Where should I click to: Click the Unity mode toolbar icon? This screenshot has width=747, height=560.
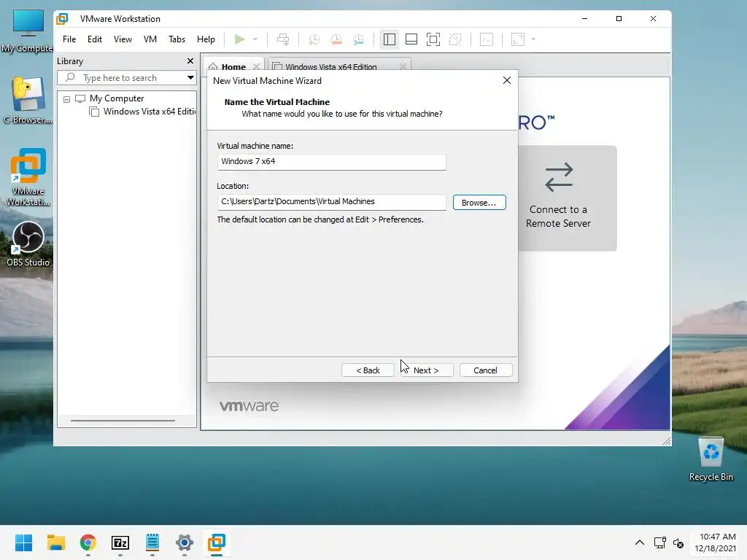click(455, 39)
